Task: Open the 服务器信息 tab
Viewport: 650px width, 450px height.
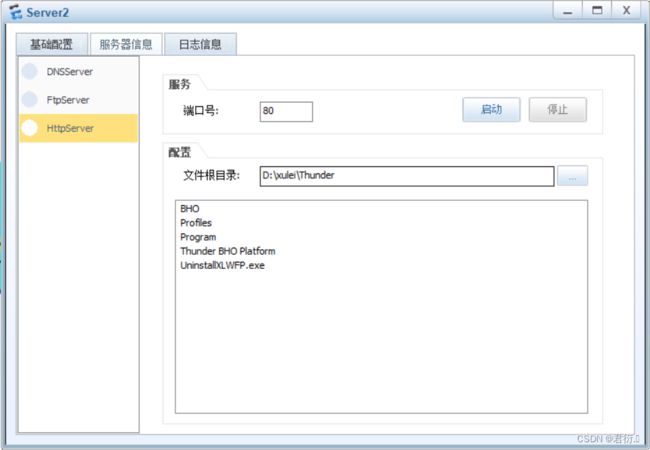Action: (126, 44)
